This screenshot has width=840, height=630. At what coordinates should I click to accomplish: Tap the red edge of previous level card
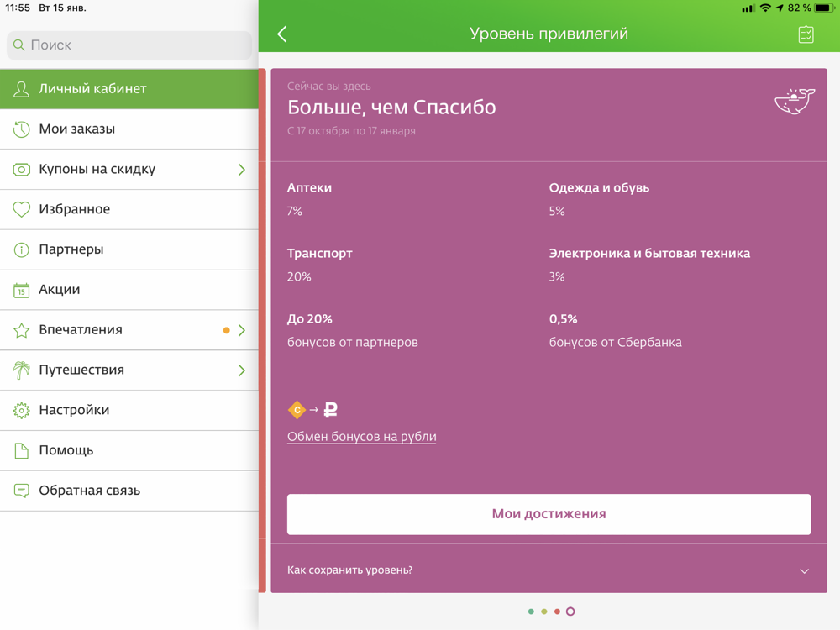point(262,330)
